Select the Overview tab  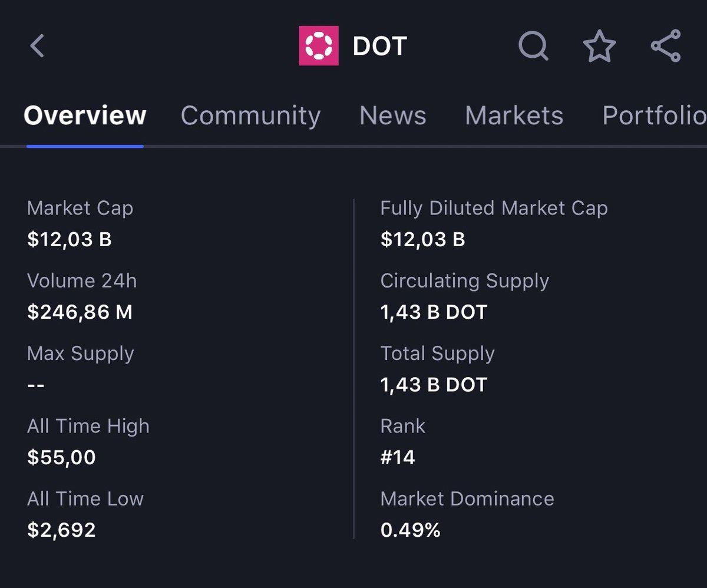click(x=85, y=115)
